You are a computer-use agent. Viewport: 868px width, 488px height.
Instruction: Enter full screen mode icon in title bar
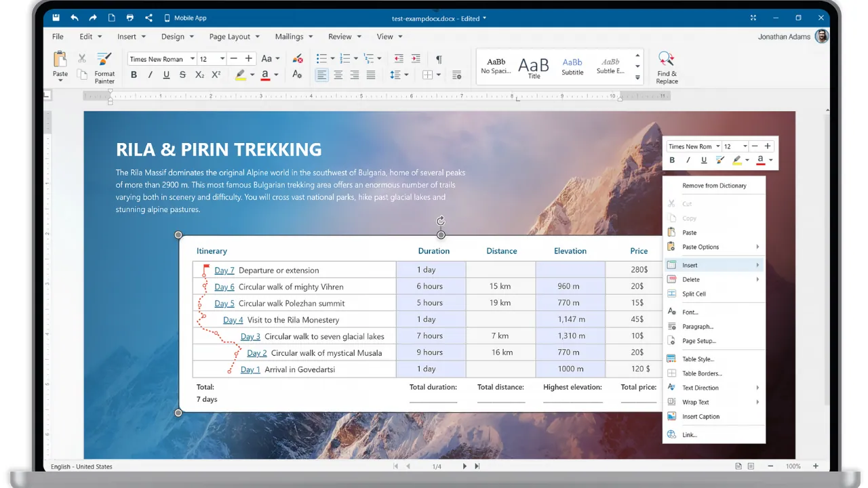(753, 18)
